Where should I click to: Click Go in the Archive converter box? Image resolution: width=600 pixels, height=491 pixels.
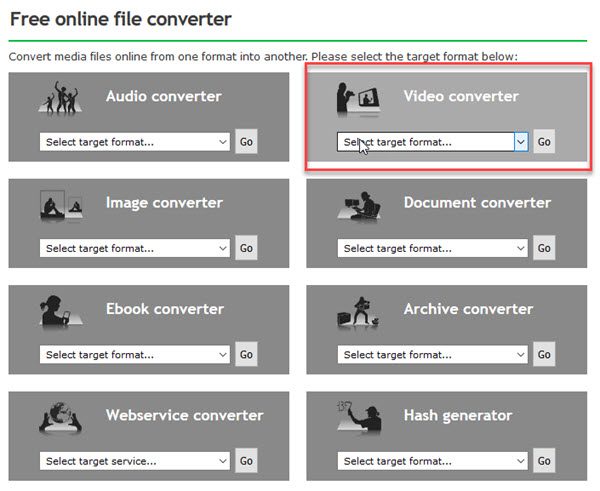(x=544, y=354)
